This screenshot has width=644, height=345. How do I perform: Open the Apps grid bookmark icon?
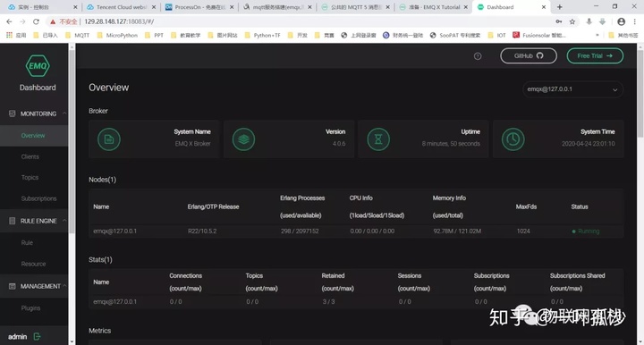coord(9,35)
